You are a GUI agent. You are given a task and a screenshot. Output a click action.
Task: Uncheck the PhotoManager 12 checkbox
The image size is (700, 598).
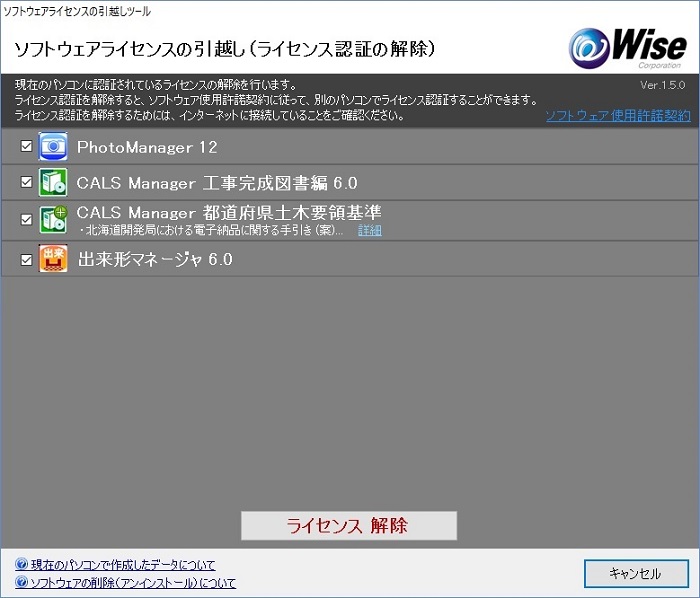26,146
